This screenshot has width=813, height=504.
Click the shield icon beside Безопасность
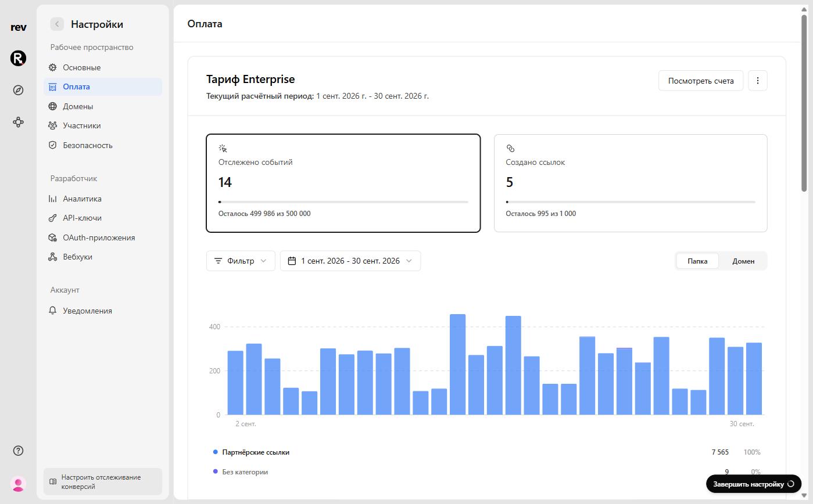(x=53, y=145)
